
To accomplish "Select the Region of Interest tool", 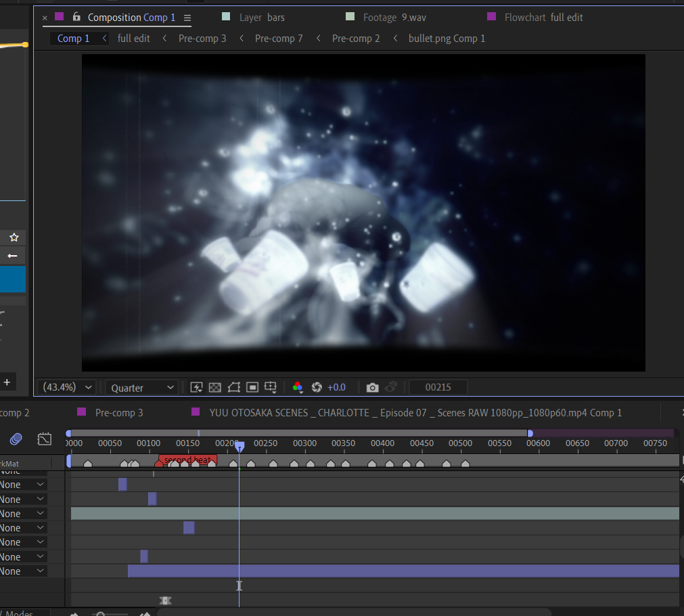I will [x=252, y=387].
